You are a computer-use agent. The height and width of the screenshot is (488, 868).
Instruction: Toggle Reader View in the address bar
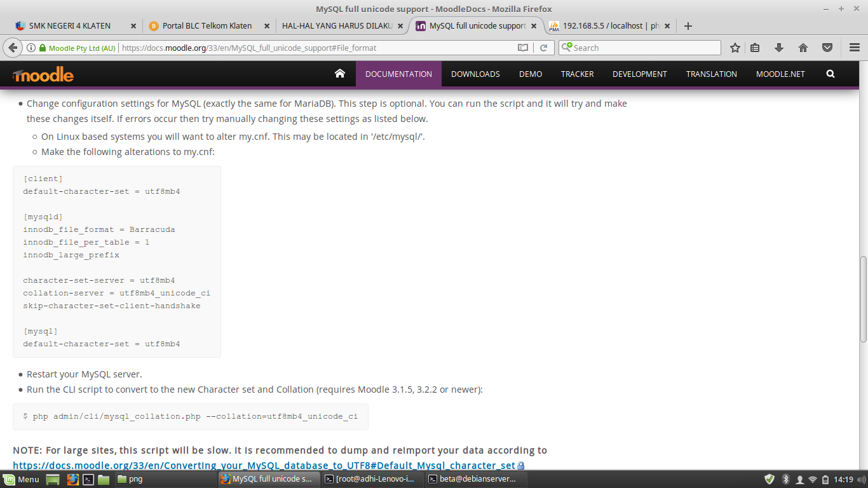pyautogui.click(x=523, y=48)
